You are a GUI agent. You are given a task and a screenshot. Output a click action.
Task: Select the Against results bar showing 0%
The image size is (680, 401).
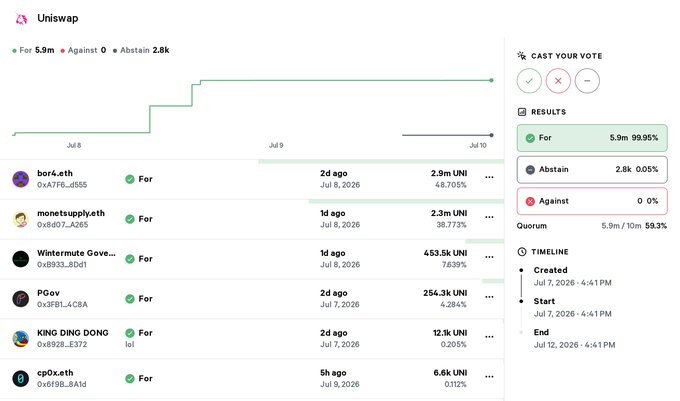click(592, 201)
